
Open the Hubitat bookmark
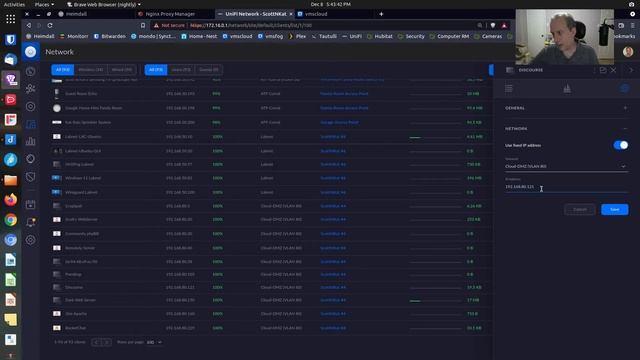[x=380, y=36]
